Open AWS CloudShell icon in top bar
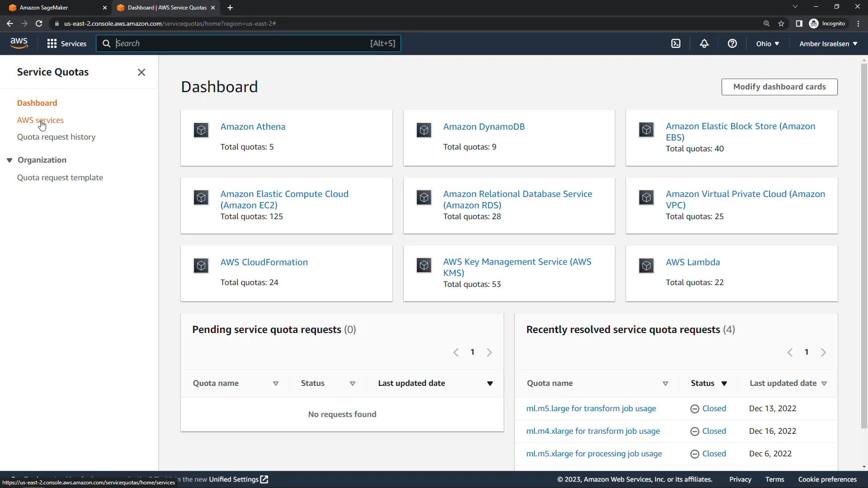This screenshot has width=868, height=488. pyautogui.click(x=675, y=43)
